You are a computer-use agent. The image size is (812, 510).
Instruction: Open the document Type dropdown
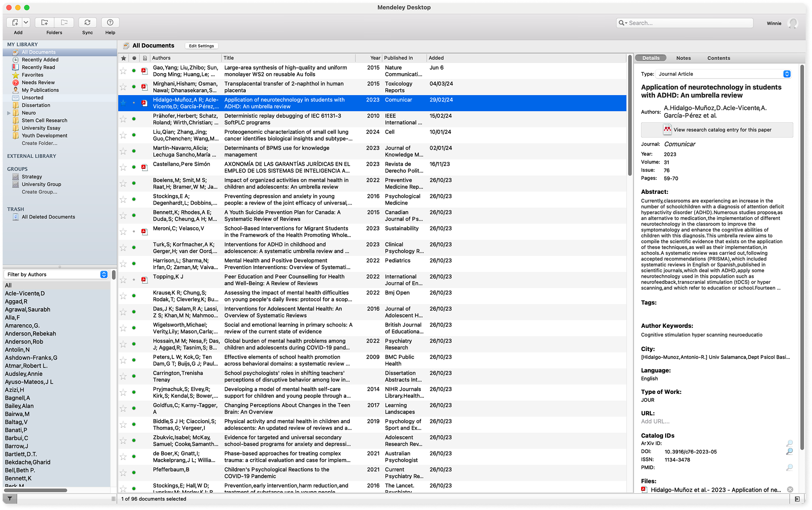coord(787,74)
